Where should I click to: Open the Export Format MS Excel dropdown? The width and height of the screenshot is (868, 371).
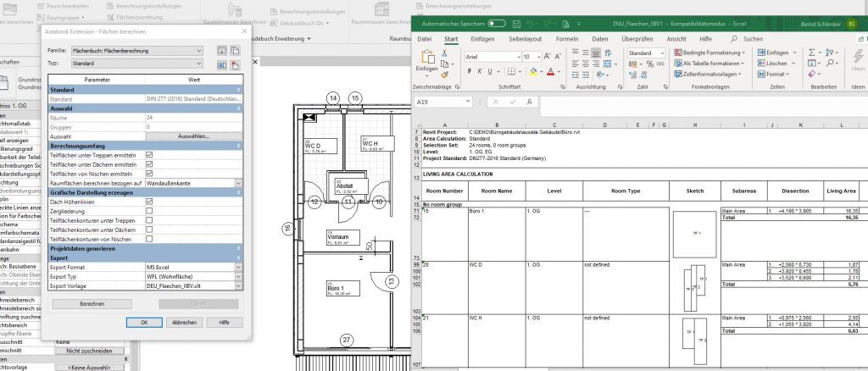click(x=238, y=267)
